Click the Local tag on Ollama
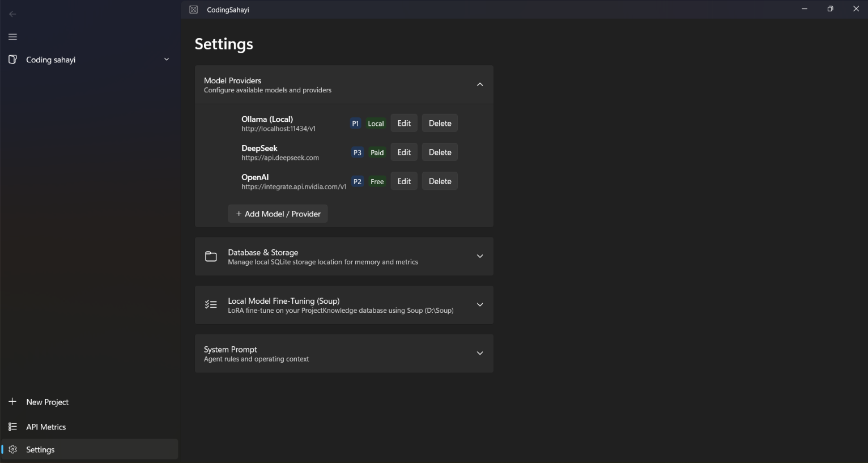 376,124
